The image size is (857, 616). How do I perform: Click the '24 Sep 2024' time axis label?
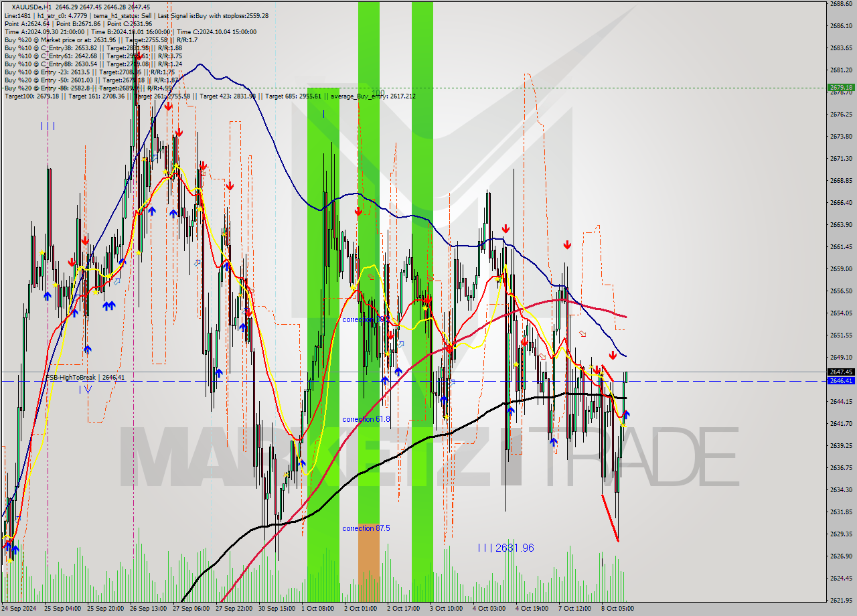tap(19, 609)
